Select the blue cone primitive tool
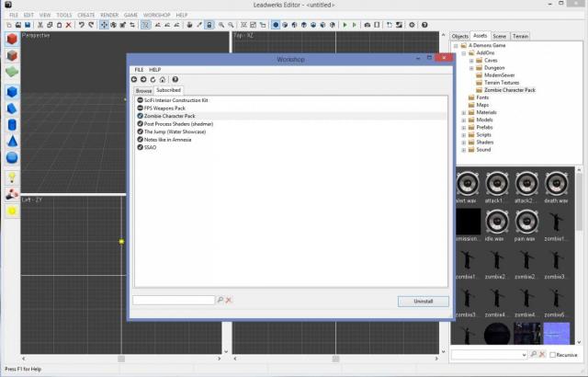588x377 pixels. point(12,141)
